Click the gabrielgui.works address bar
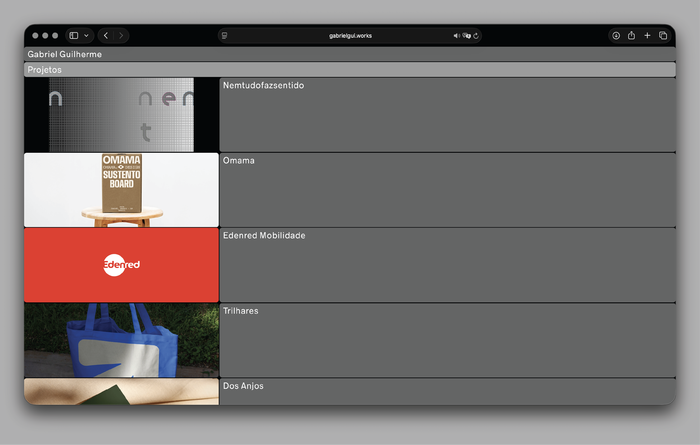The width and height of the screenshot is (700, 445). tap(350, 35)
